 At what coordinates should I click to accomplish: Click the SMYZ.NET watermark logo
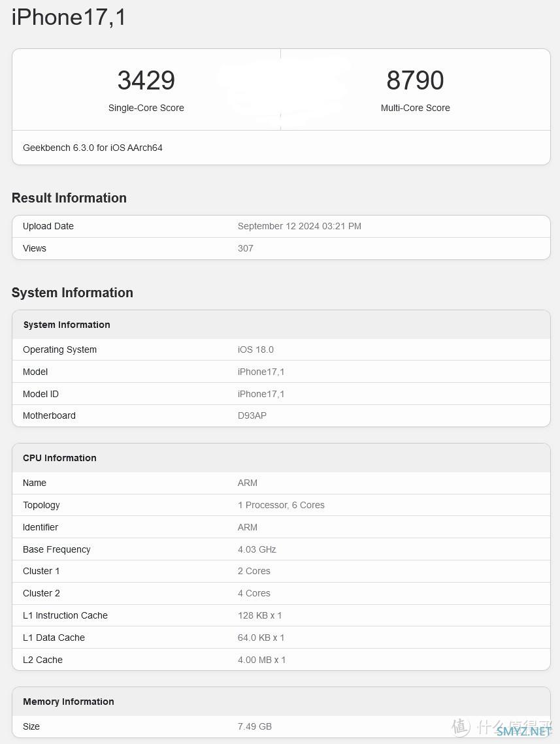point(524,731)
